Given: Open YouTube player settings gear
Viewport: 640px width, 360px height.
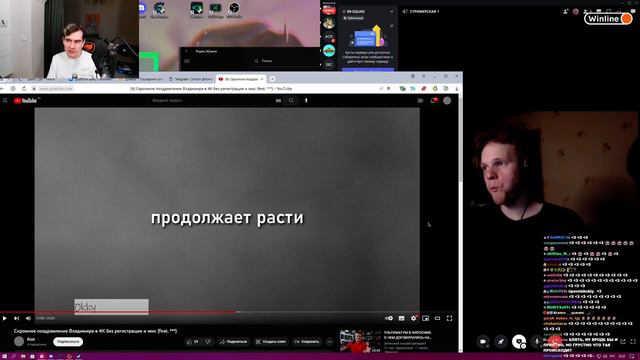Looking at the screenshot, I should (413, 318).
